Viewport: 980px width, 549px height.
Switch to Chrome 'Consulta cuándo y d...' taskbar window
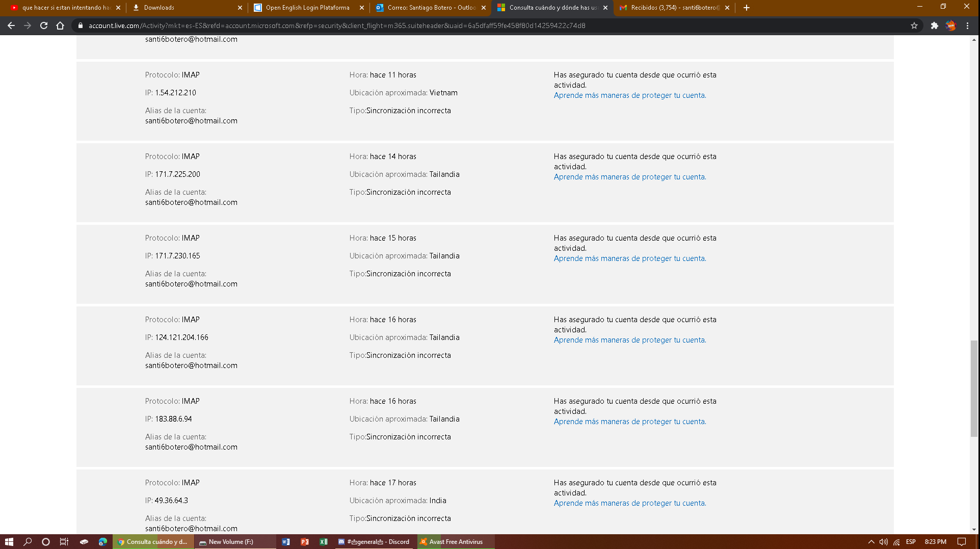153,542
